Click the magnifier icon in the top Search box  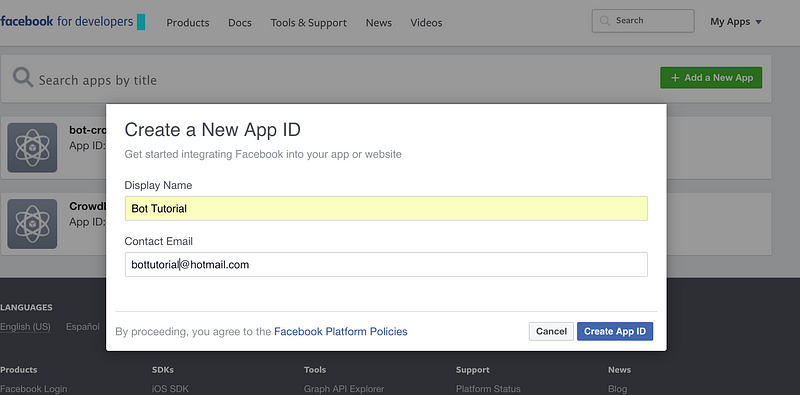[605, 21]
